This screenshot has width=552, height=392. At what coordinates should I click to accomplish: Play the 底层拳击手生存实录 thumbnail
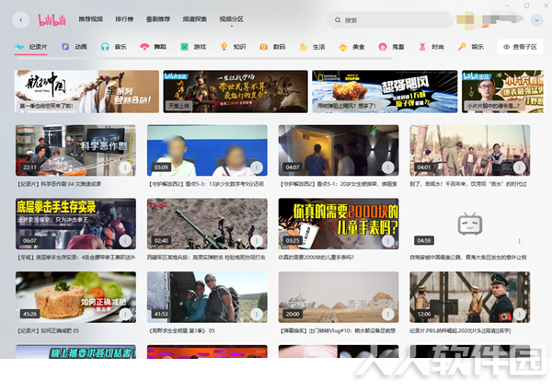(75, 224)
